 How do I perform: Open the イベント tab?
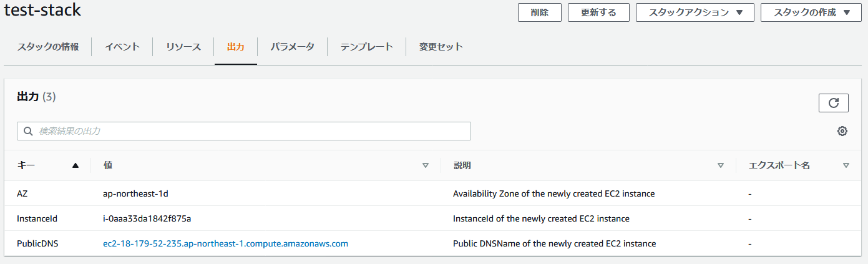[122, 47]
